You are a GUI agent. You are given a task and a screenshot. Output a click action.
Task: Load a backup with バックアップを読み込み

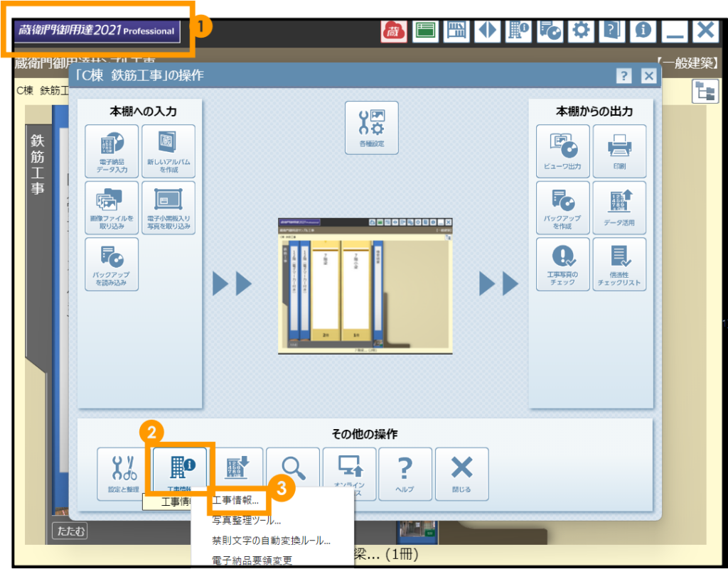112,264
